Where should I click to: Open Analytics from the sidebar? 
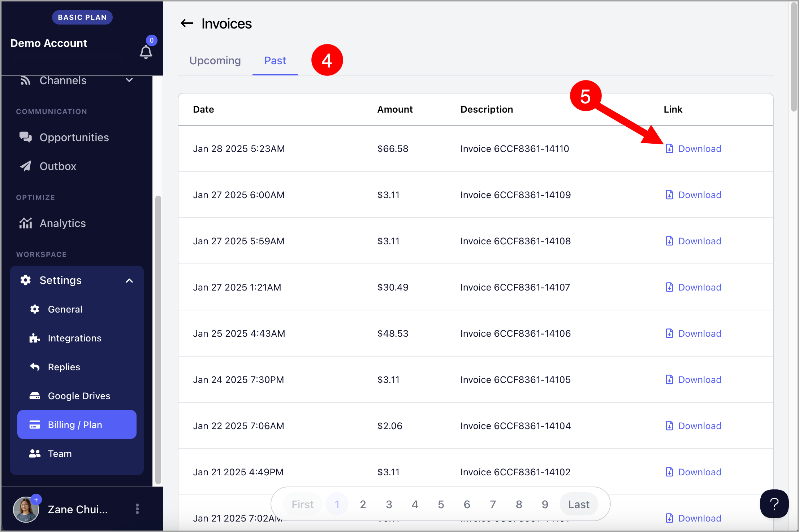[x=63, y=223]
